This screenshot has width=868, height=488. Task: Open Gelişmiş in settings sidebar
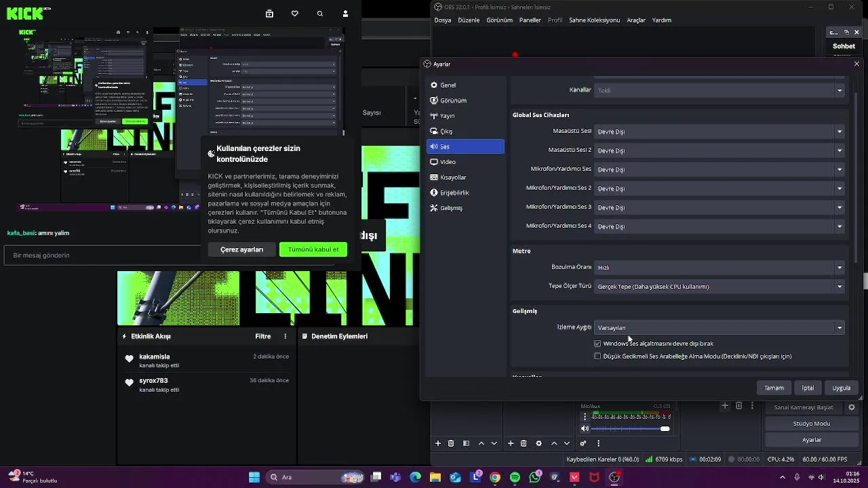tap(465, 208)
